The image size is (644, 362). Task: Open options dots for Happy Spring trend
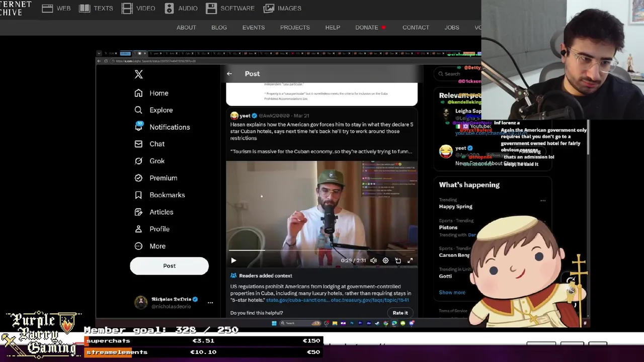pyautogui.click(x=543, y=201)
